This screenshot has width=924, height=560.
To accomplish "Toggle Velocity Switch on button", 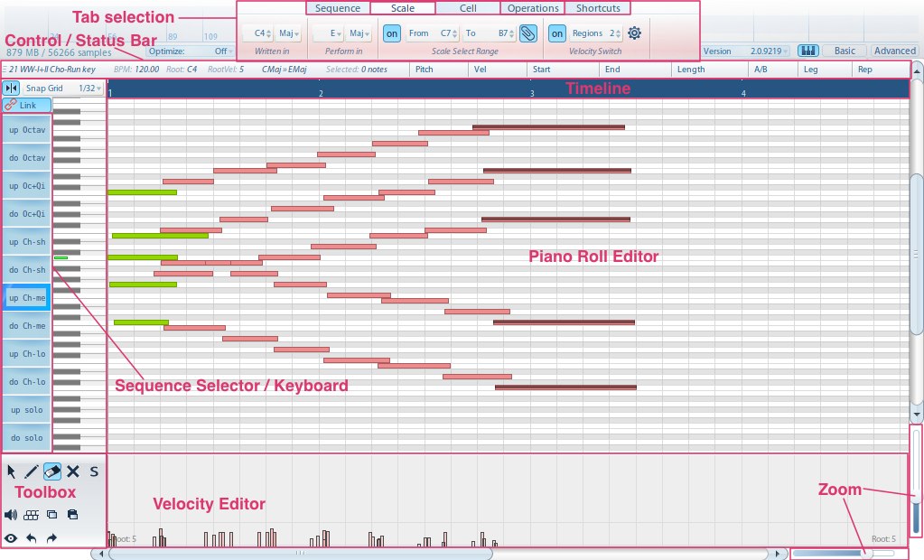I will pos(557,33).
